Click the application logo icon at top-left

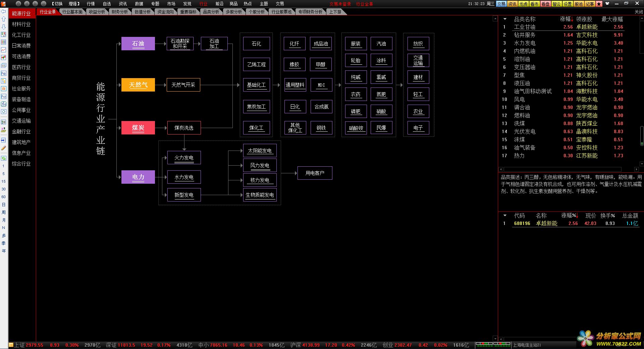point(3,4)
